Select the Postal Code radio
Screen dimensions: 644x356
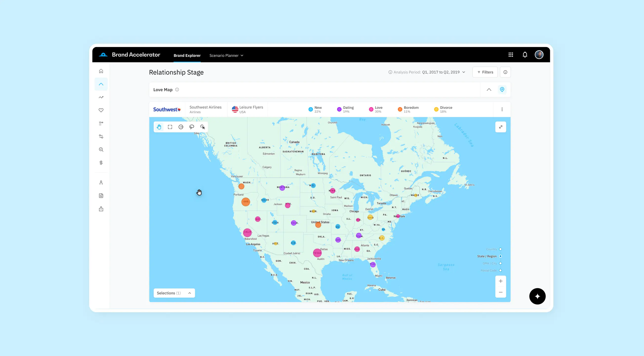[501, 271]
